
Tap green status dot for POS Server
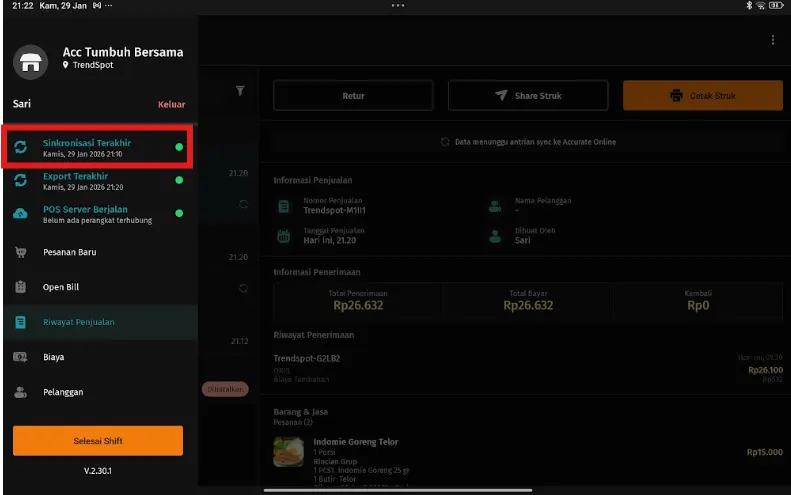point(179,213)
